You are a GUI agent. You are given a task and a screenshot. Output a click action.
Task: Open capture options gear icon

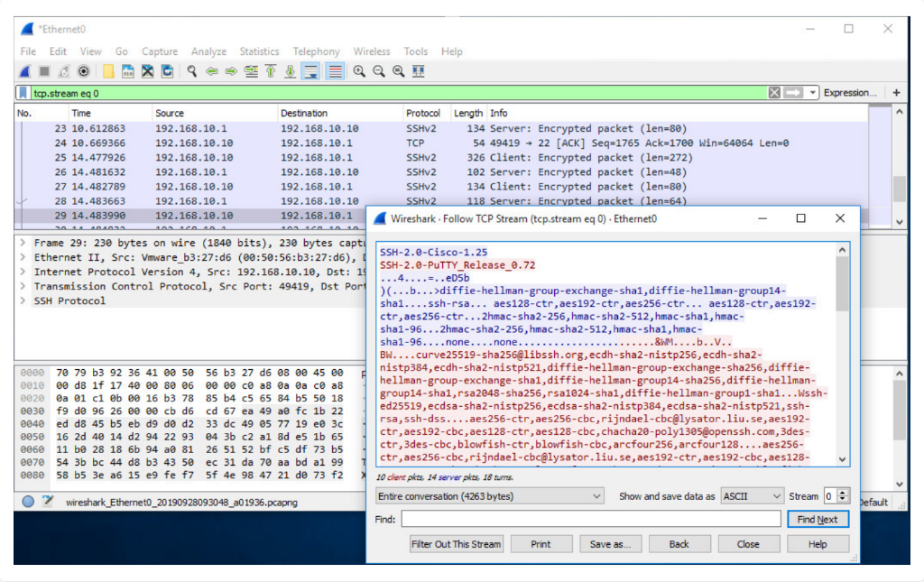pyautogui.click(x=84, y=71)
